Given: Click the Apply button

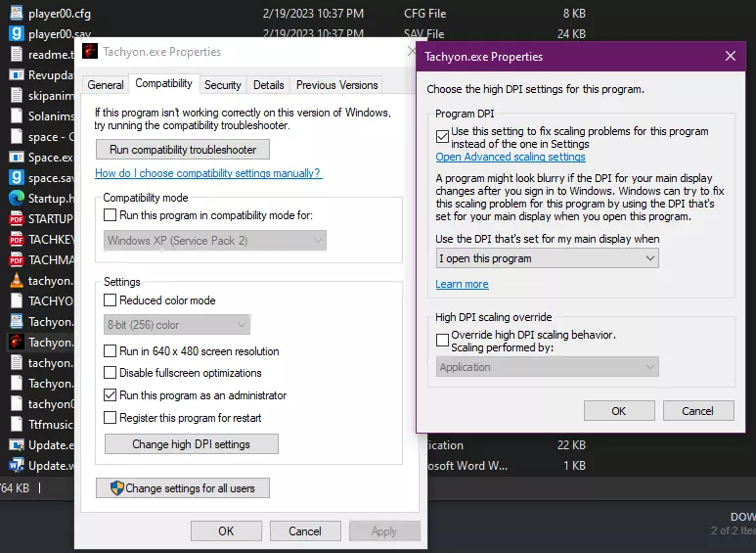Looking at the screenshot, I should tap(384, 530).
